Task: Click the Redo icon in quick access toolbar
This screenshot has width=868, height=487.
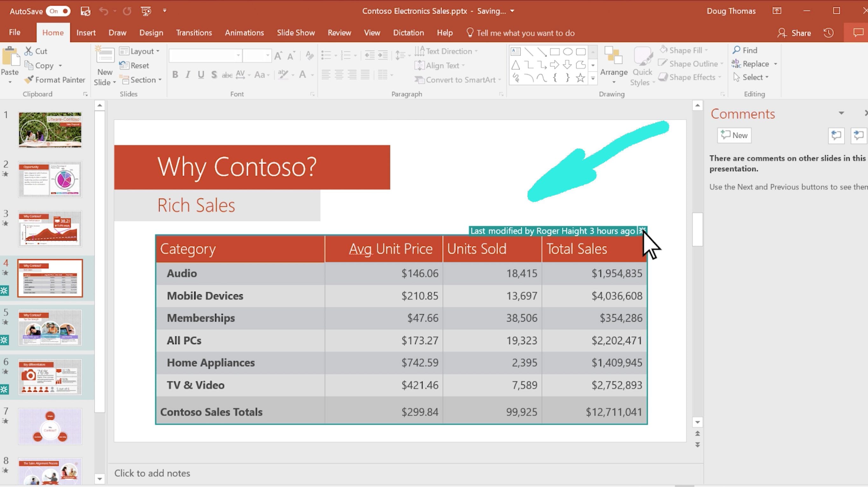Action: [x=127, y=11]
